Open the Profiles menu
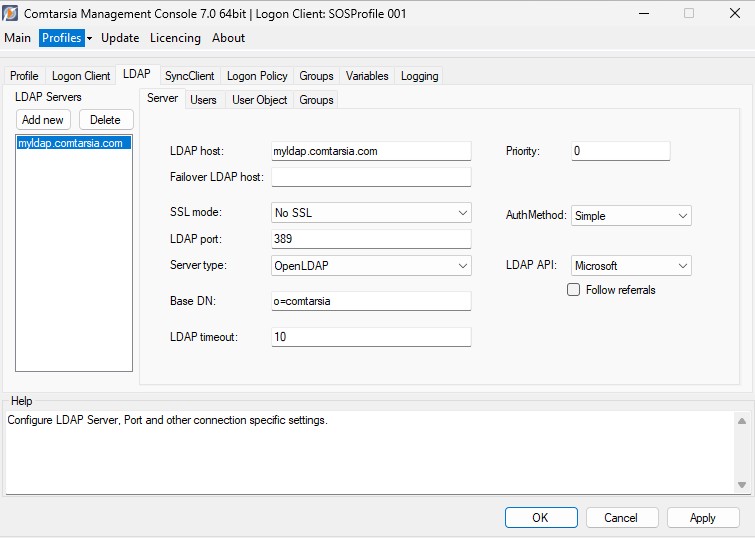 62,38
